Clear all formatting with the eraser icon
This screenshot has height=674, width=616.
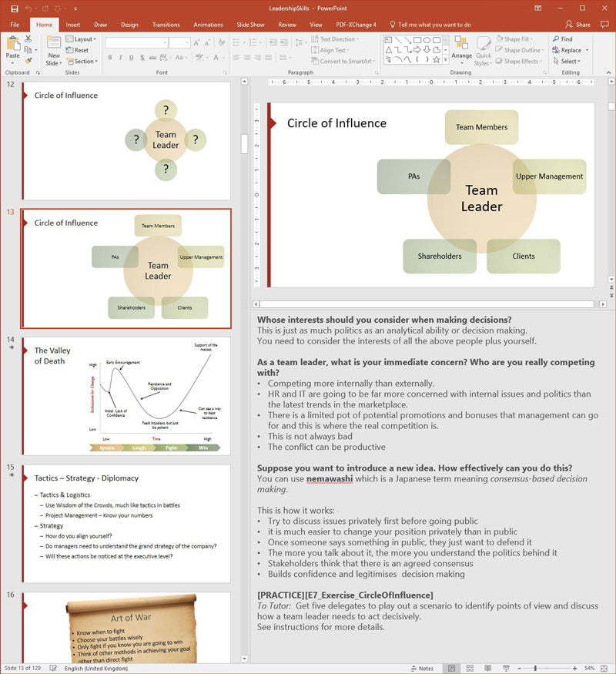click(x=222, y=43)
